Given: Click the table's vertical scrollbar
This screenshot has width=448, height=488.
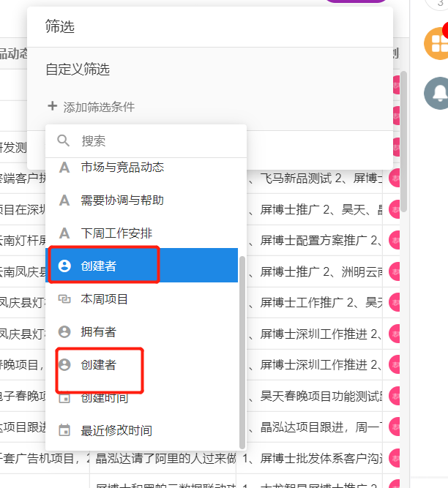Looking at the screenshot, I should (x=403, y=142).
